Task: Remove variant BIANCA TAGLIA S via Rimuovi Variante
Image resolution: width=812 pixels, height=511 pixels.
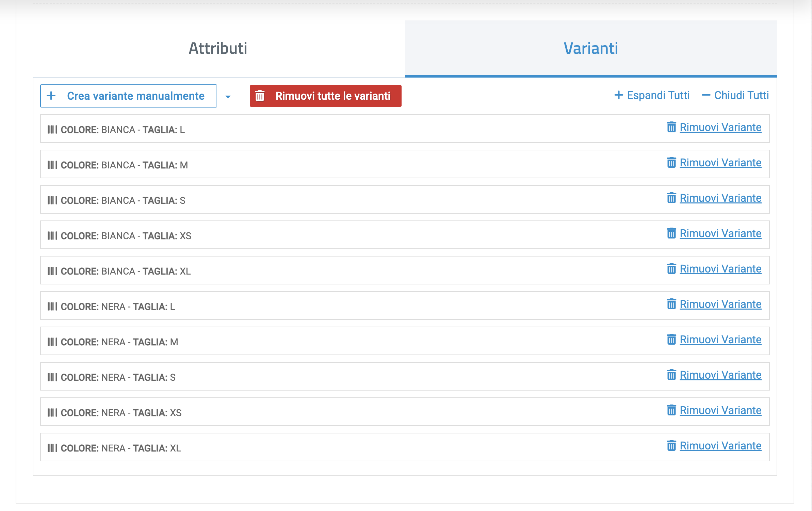Action: (720, 198)
